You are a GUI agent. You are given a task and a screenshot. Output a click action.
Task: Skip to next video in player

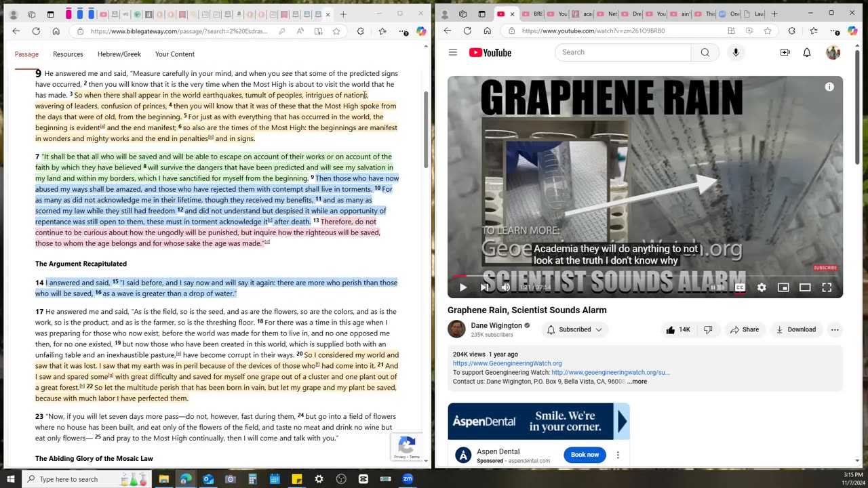point(484,287)
